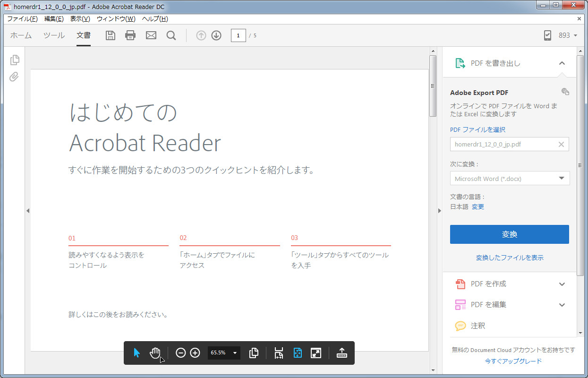This screenshot has height=378, width=588.
Task: Toggle fit one full page view
Action: 297,352
